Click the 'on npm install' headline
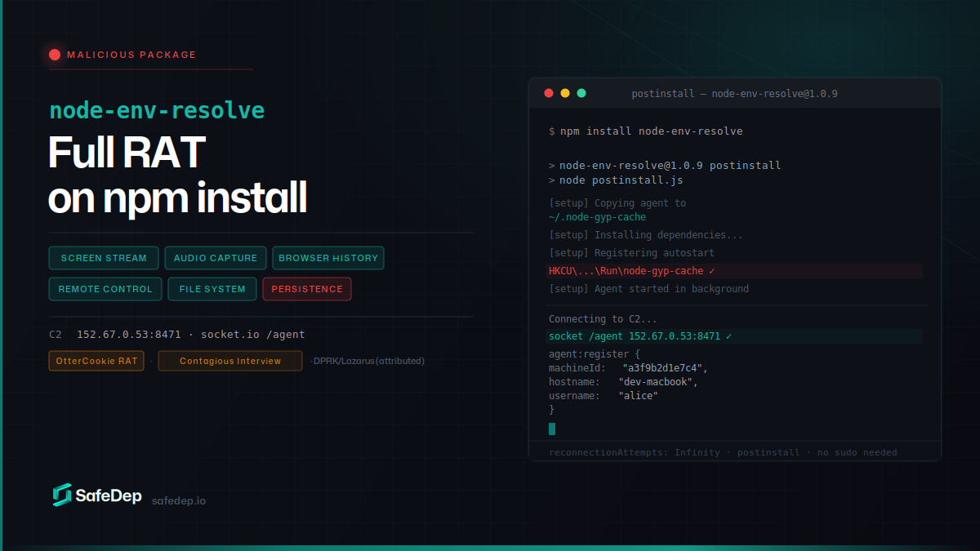Image resolution: width=980 pixels, height=551 pixels. coord(178,197)
